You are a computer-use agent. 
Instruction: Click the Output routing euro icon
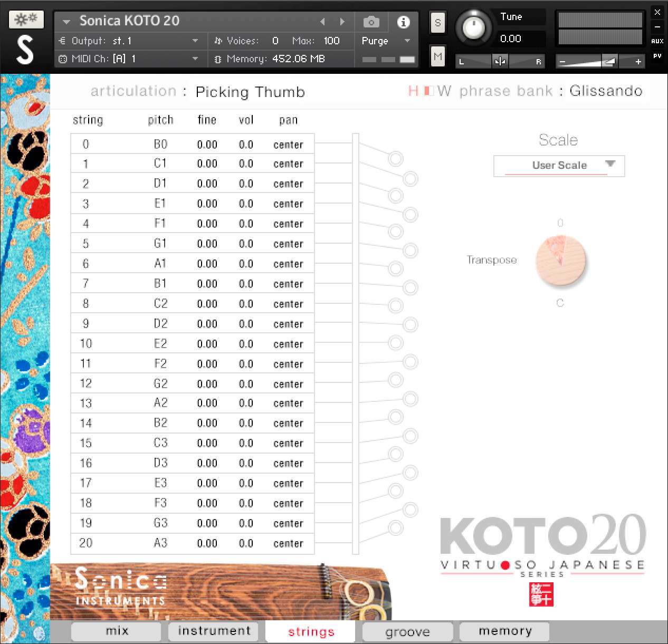(x=63, y=41)
